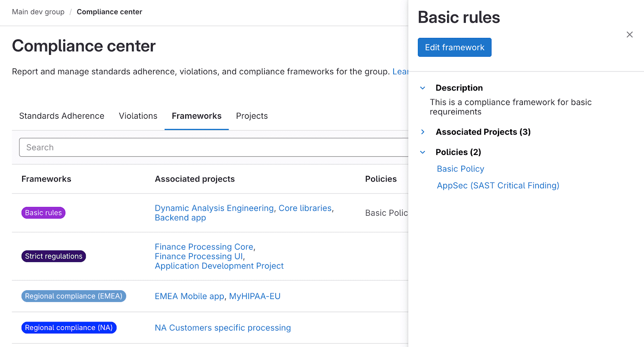Select the Frameworks tab
Image resolution: width=644 pixels, height=347 pixels.
click(x=196, y=116)
